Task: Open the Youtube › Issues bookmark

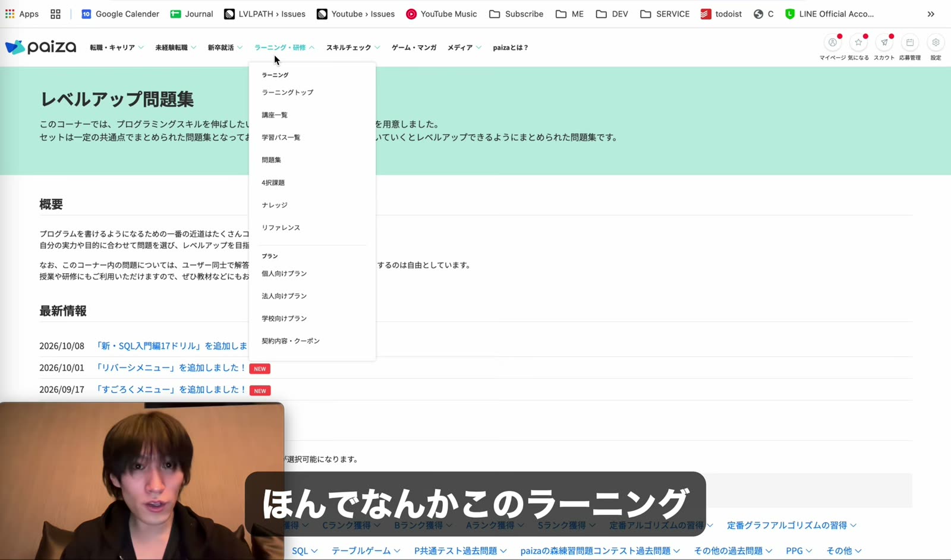Action: (x=355, y=14)
